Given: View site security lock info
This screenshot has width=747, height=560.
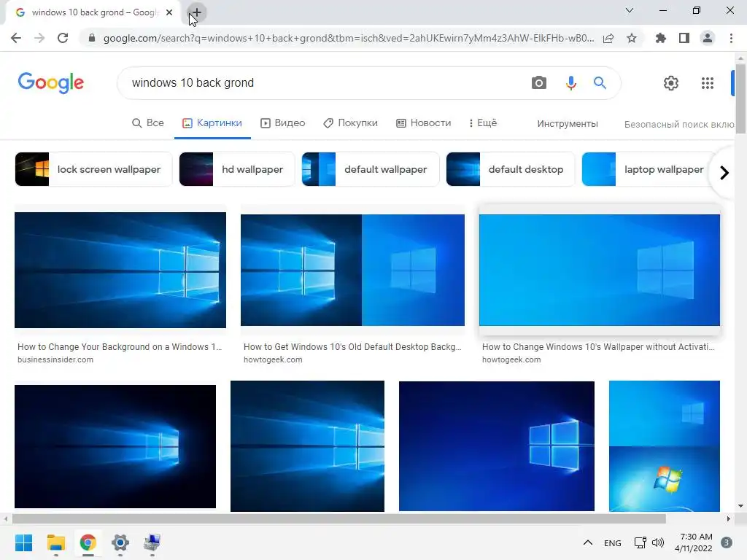Looking at the screenshot, I should [92, 38].
